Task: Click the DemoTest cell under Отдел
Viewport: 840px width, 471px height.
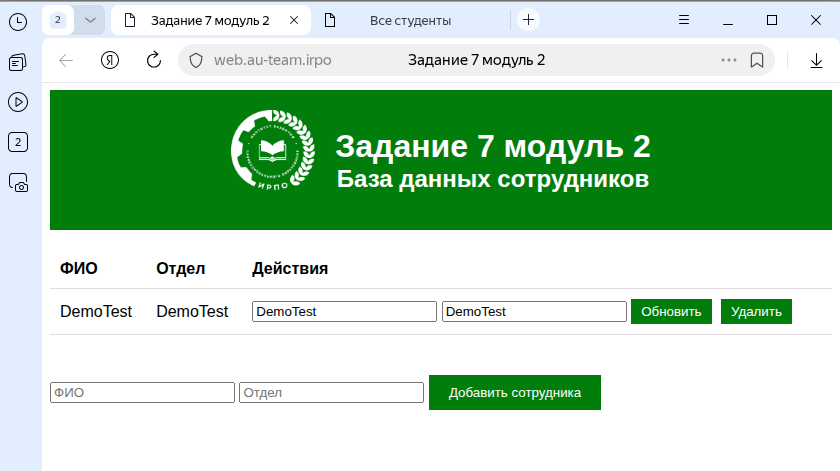Action: coord(192,311)
